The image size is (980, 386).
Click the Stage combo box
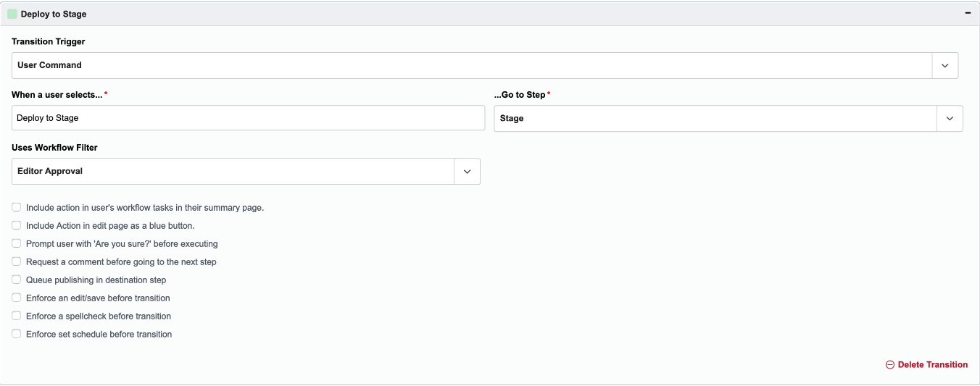pyautogui.click(x=728, y=119)
